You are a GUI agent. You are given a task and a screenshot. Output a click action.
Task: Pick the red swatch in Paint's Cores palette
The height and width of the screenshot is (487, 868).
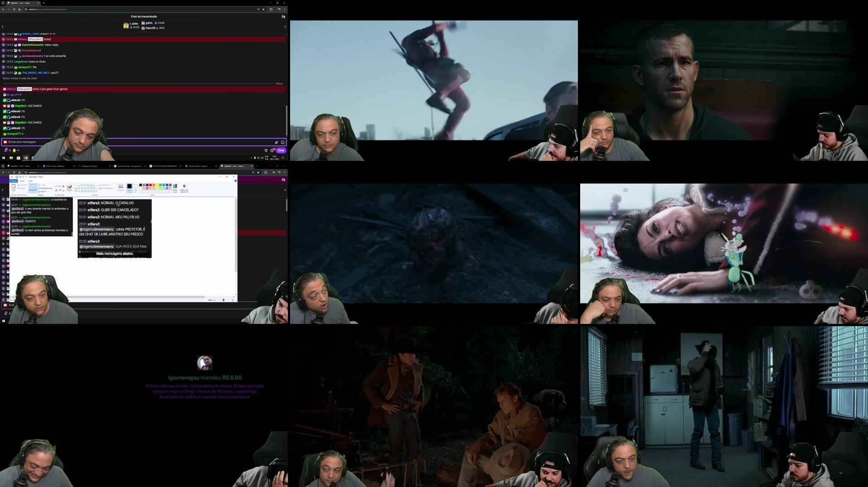click(150, 185)
